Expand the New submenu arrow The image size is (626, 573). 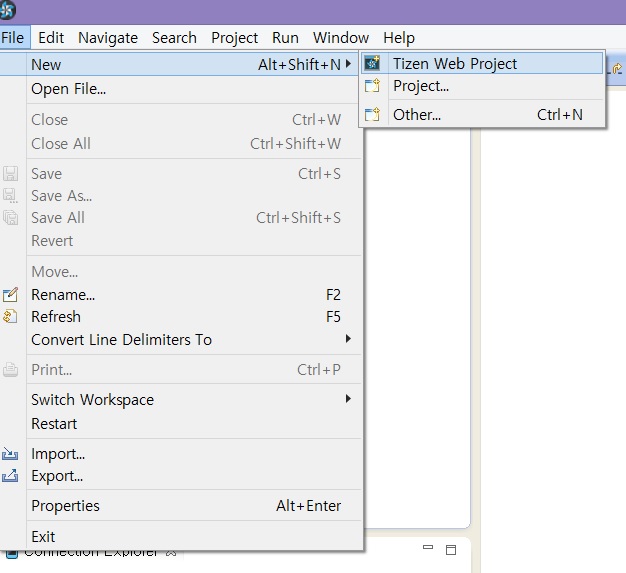[348, 64]
